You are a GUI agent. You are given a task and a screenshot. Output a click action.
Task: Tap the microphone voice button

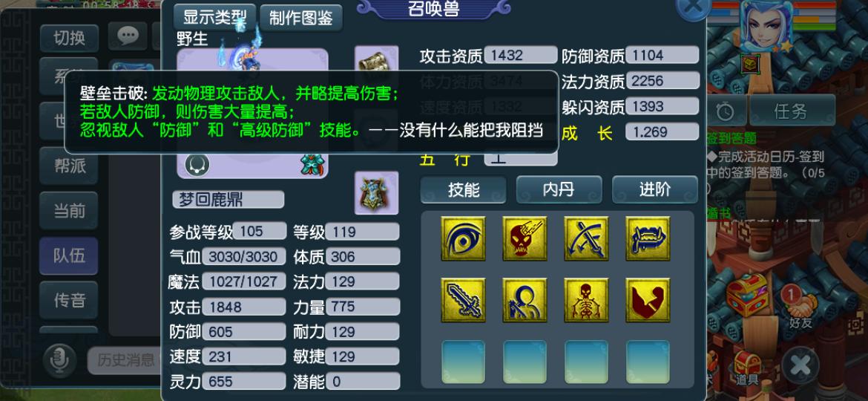click(59, 359)
